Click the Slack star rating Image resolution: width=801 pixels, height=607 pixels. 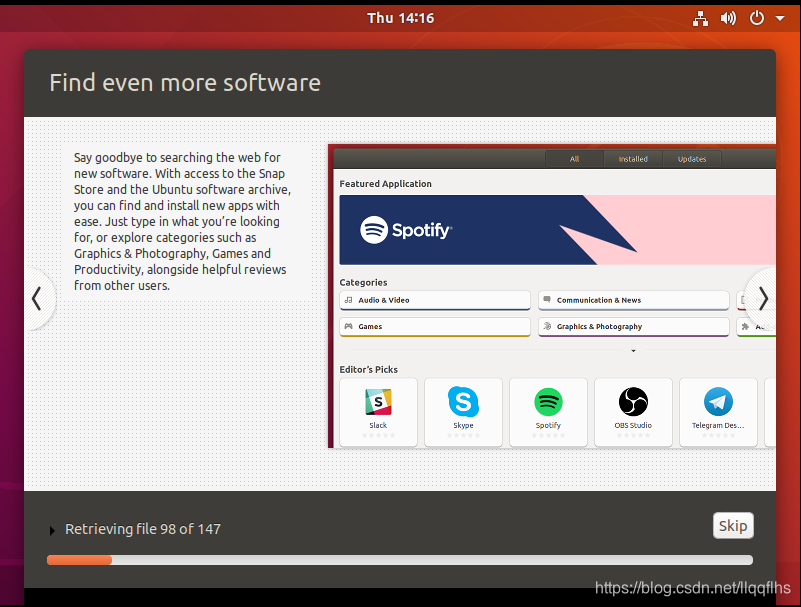click(x=379, y=435)
